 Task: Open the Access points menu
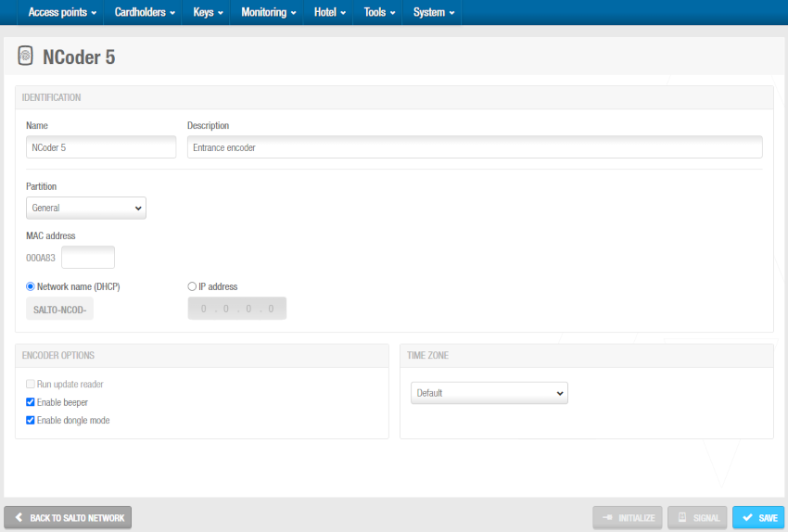tap(62, 12)
